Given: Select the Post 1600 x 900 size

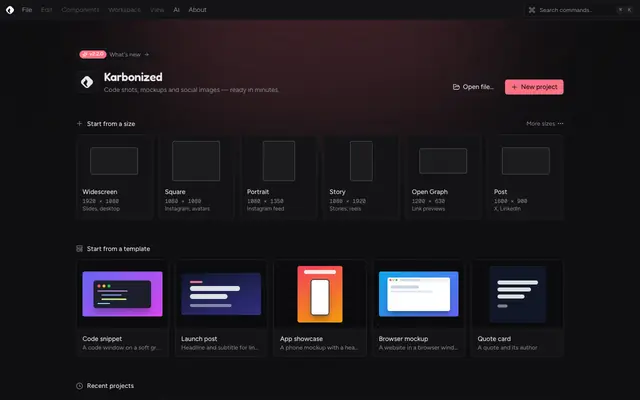Looking at the screenshot, I should pos(525,177).
